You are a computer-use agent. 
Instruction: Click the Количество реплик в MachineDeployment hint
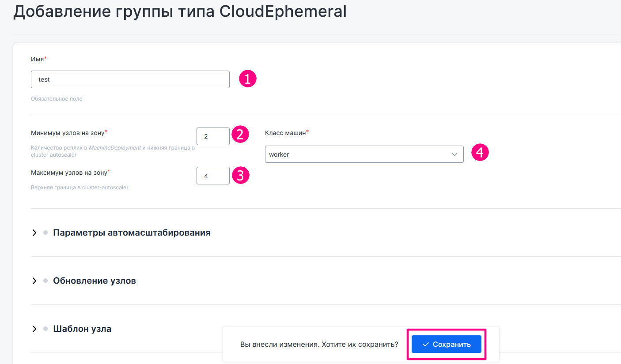tap(113, 151)
